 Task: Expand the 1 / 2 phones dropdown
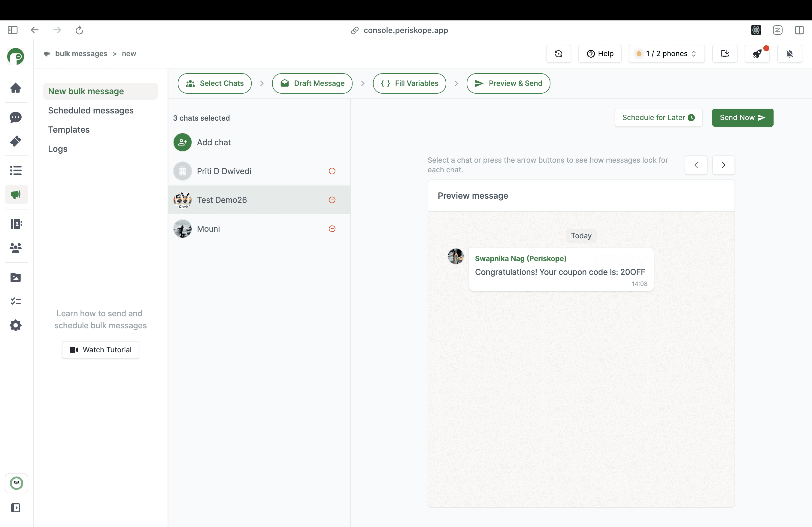coord(667,54)
